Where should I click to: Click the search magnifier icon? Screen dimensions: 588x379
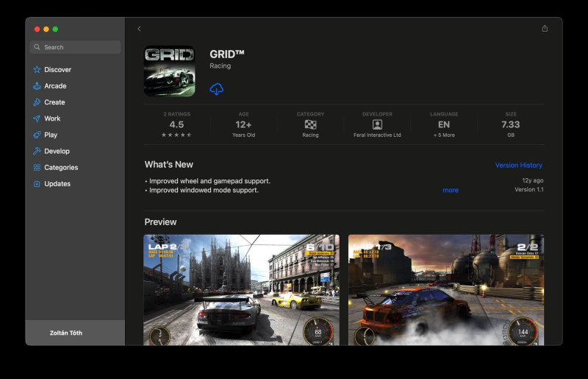37,47
